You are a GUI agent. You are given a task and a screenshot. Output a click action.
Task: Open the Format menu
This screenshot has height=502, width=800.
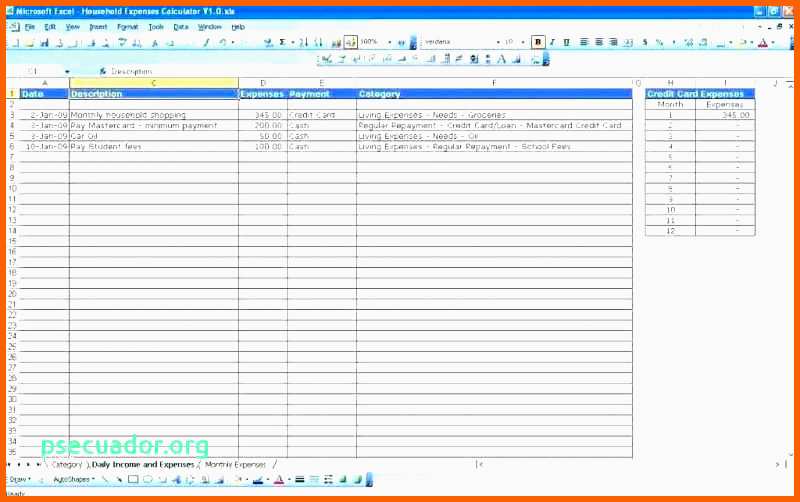[128, 27]
